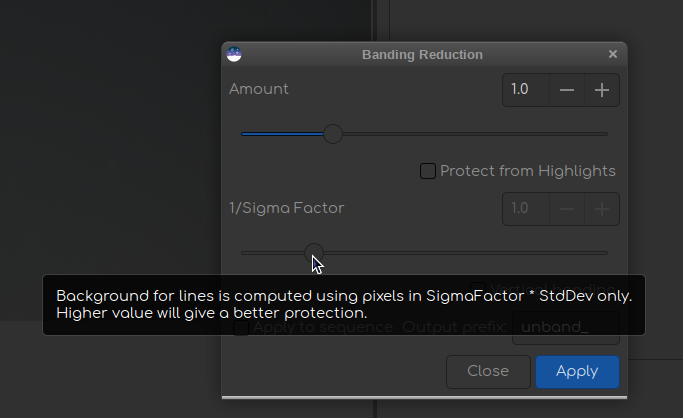Image resolution: width=683 pixels, height=418 pixels.
Task: Enable Protect from Highlights checkbox
Action: (x=428, y=171)
